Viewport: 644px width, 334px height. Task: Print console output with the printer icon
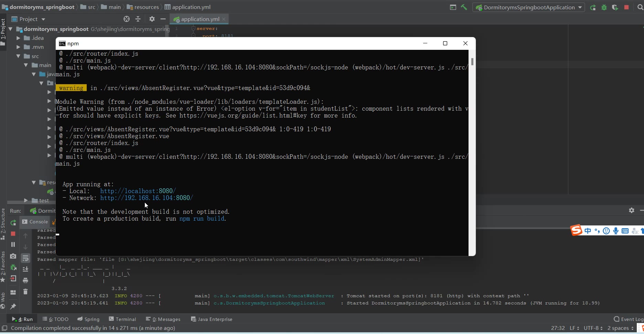[x=25, y=280]
